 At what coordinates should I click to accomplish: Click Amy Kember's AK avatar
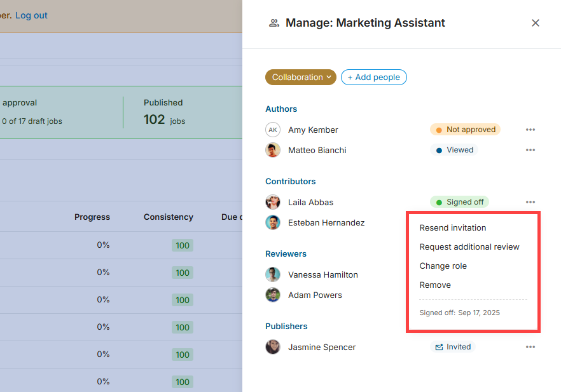(x=273, y=130)
